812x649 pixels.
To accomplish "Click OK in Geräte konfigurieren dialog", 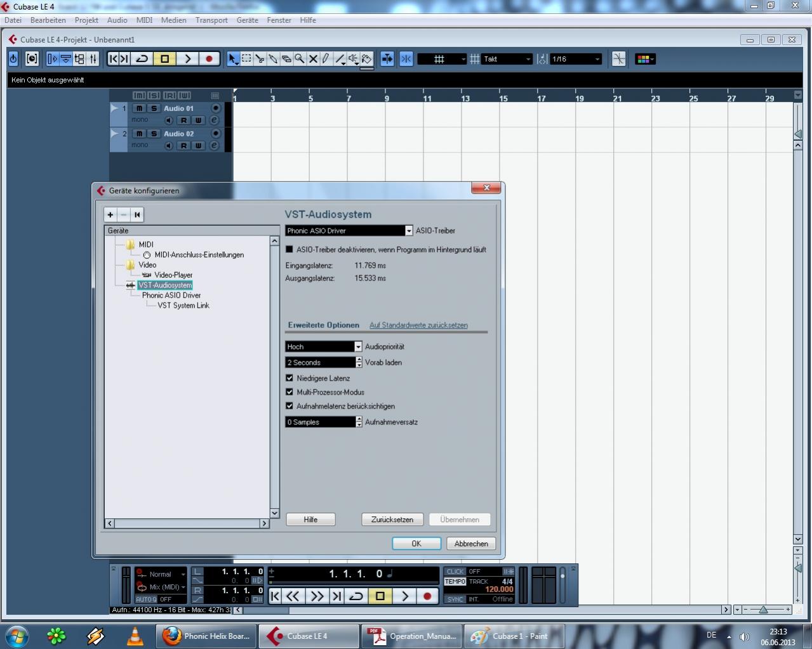I will pyautogui.click(x=416, y=544).
